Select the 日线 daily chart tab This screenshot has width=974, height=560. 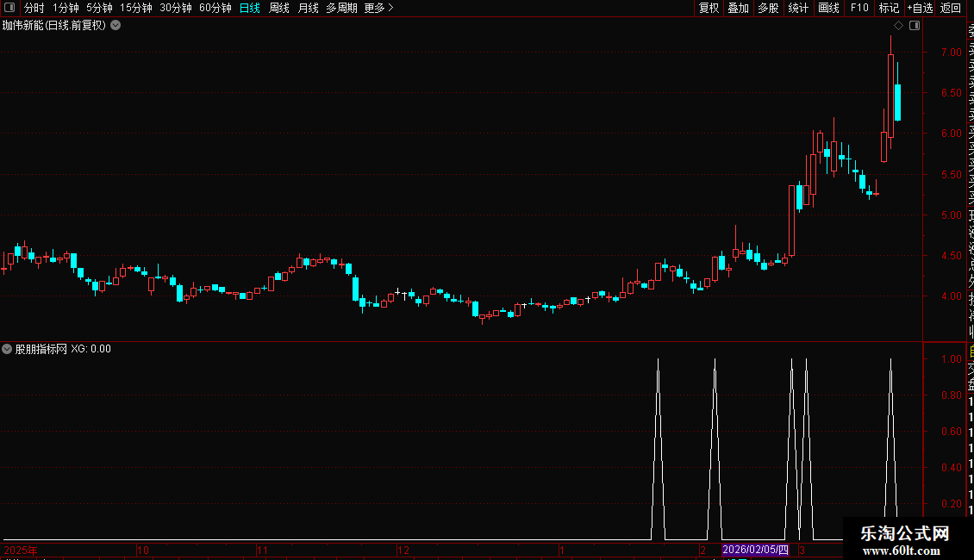pyautogui.click(x=250, y=8)
